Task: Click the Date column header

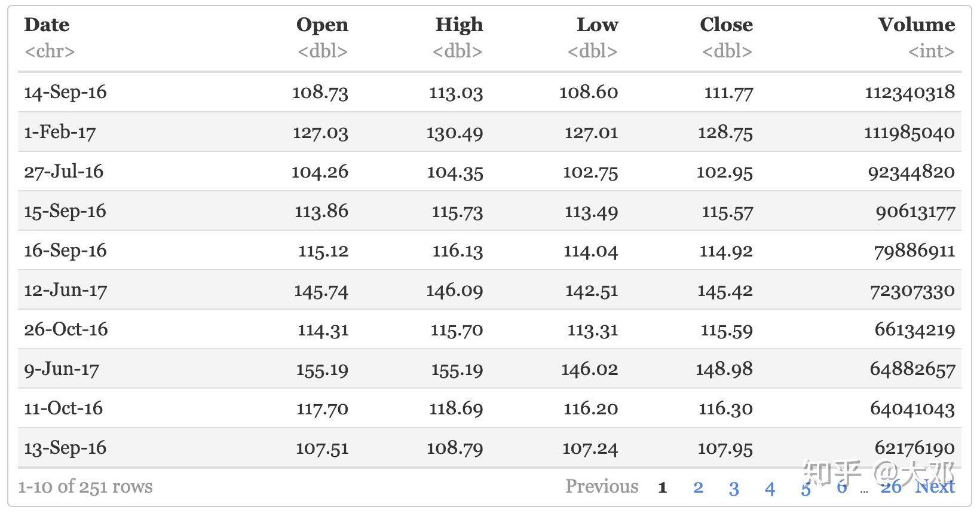Action: click(x=47, y=25)
